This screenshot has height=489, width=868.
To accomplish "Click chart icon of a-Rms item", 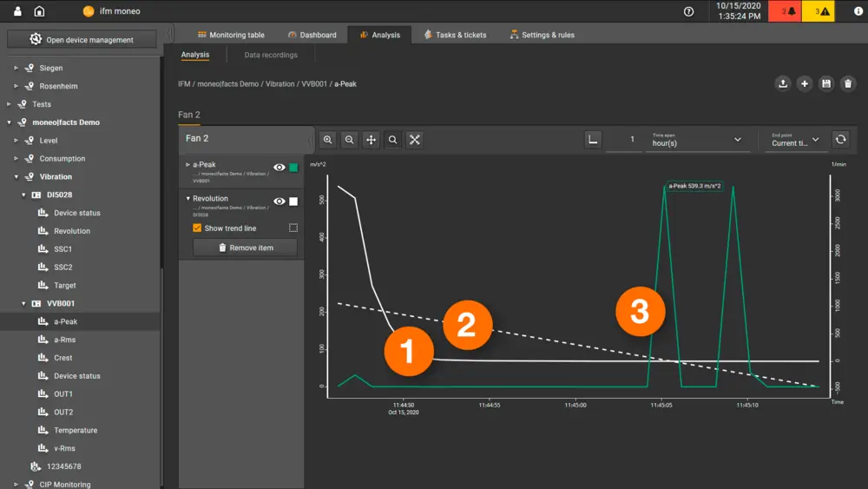I will [x=43, y=339].
